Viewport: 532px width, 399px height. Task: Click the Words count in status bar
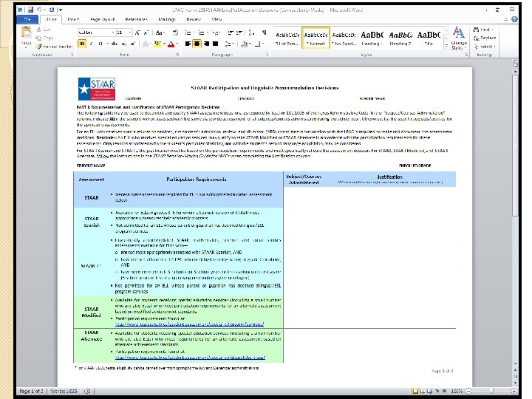pyautogui.click(x=64, y=391)
